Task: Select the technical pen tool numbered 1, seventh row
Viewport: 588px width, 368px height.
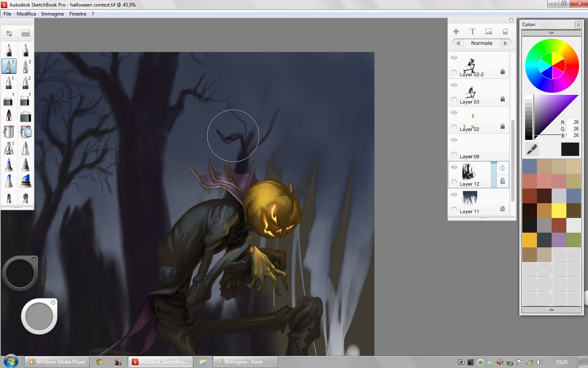Action: (9, 148)
